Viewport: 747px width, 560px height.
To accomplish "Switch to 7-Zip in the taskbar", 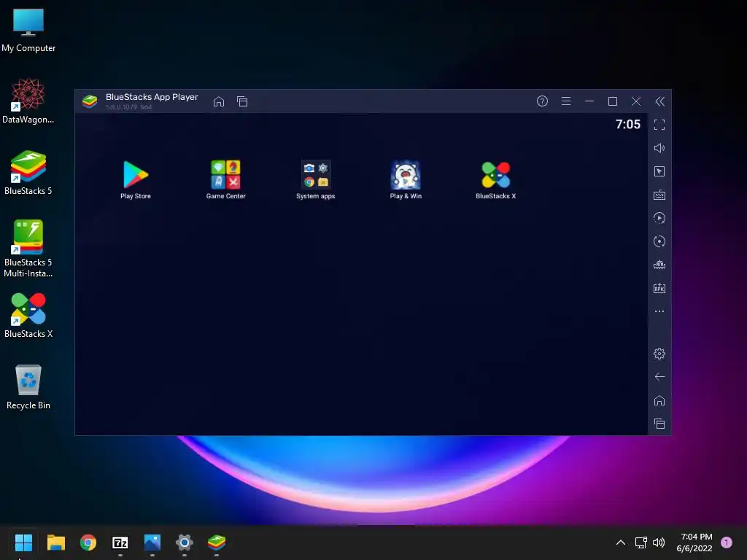I will pos(120,542).
